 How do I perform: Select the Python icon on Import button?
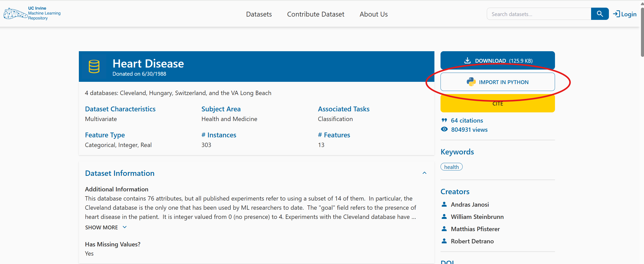click(x=471, y=82)
